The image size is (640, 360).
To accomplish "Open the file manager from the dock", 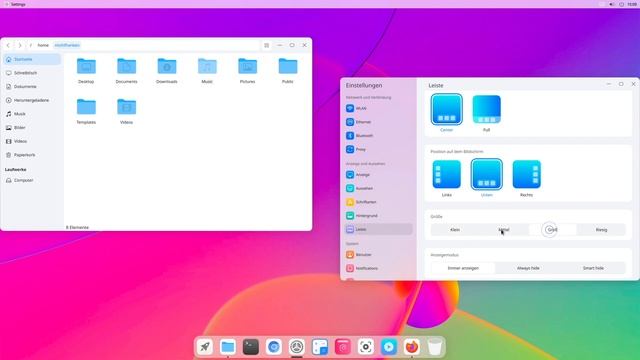I will (228, 347).
